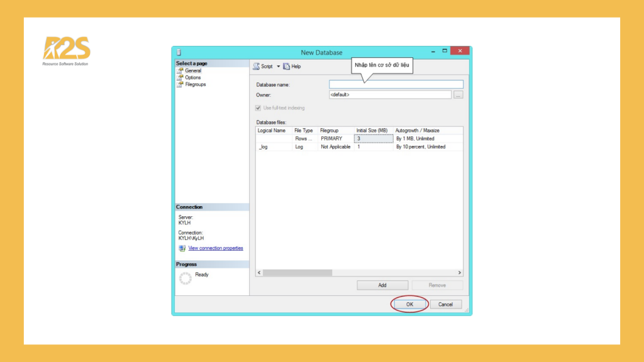The height and width of the screenshot is (362, 644).
Task: Select the Initial Size cell showing 3
Action: coord(373,138)
